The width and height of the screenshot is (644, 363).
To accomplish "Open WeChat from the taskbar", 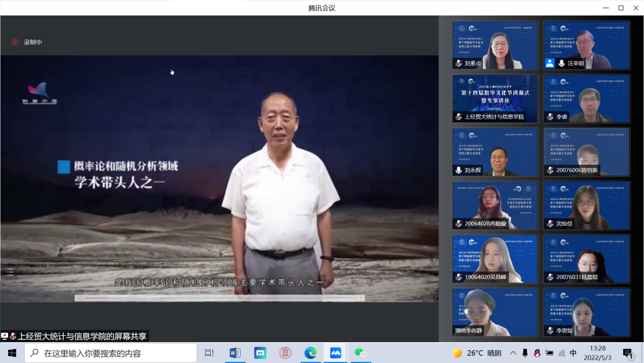I will click(361, 353).
